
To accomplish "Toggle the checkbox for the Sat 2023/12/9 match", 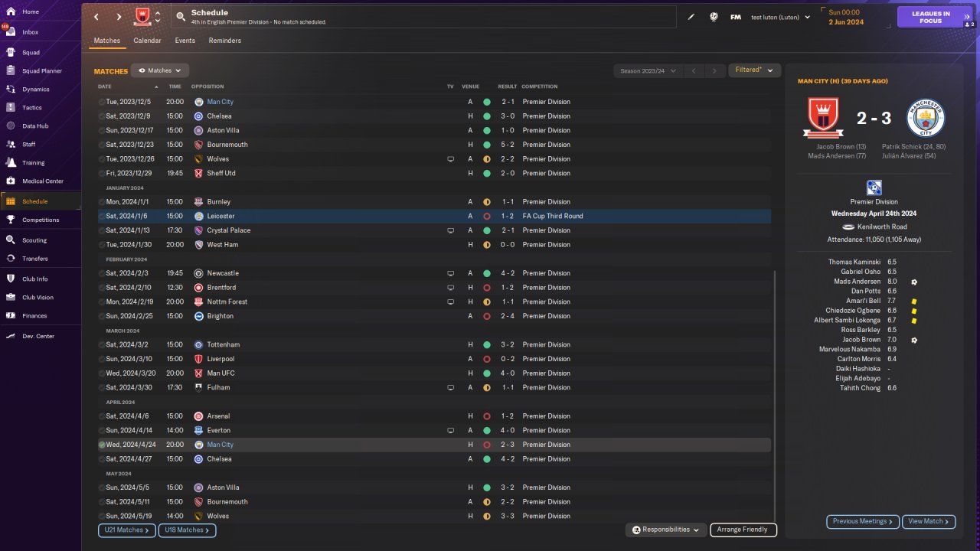I will (102, 116).
